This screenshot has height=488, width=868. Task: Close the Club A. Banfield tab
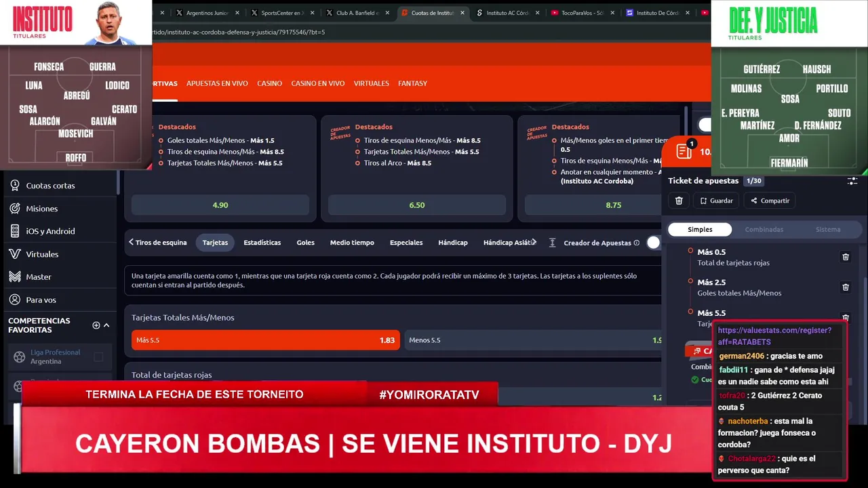tap(386, 13)
